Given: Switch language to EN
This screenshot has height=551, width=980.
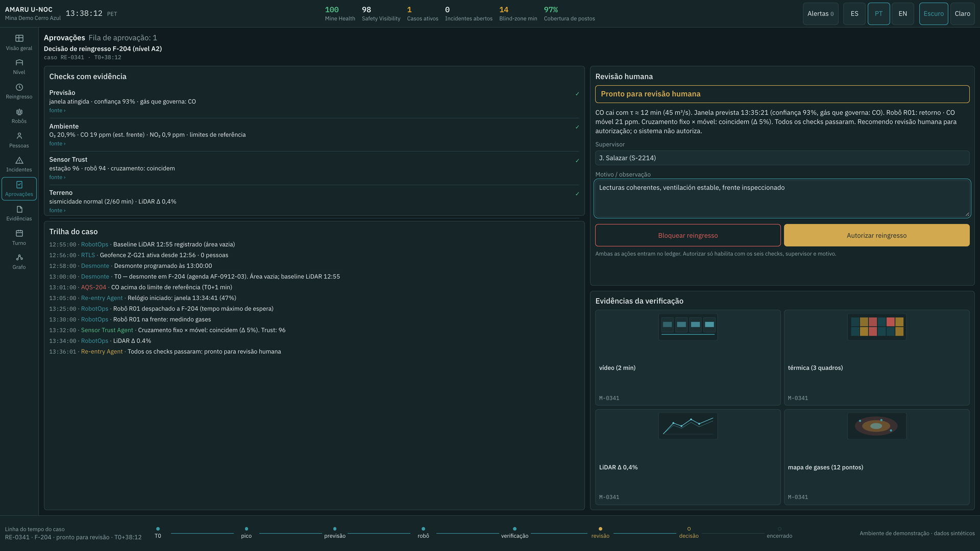Looking at the screenshot, I should point(902,14).
